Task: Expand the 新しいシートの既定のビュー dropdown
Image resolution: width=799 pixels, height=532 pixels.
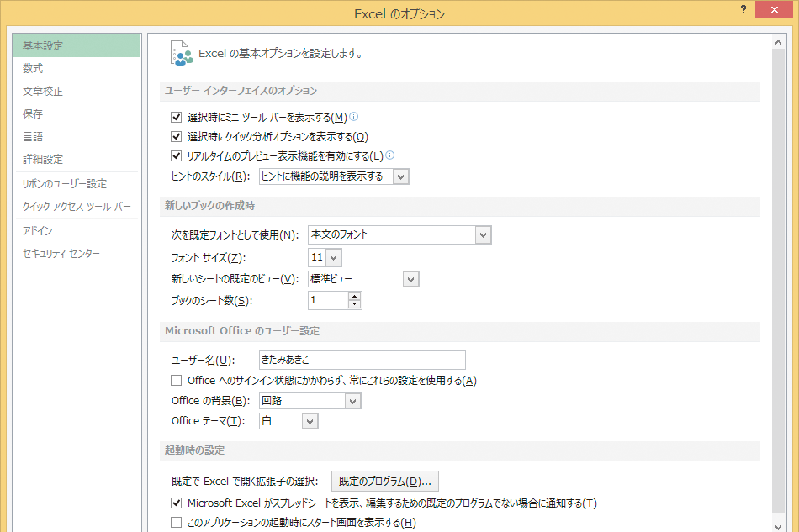Action: pyautogui.click(x=410, y=279)
